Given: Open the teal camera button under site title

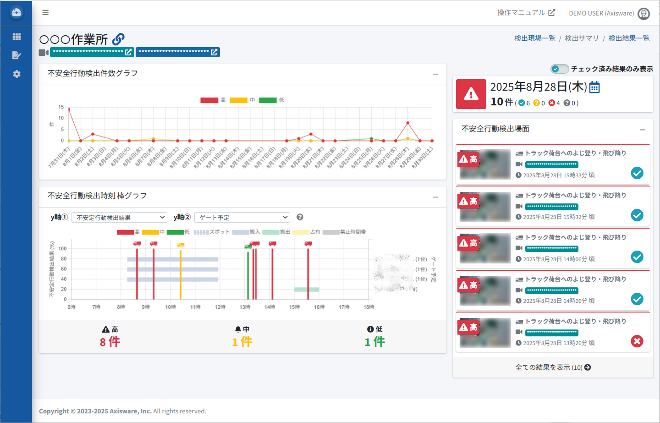Looking at the screenshot, I should pyautogui.click(x=92, y=52).
